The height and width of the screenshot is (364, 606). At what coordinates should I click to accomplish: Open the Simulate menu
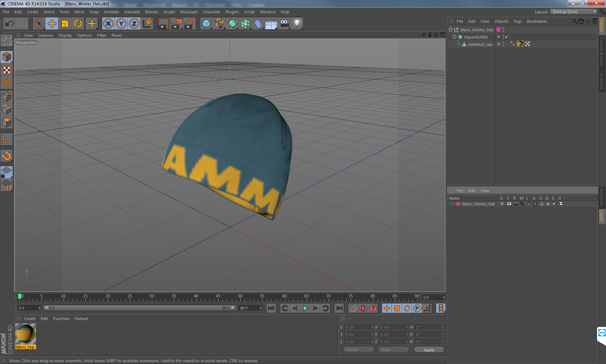(132, 12)
